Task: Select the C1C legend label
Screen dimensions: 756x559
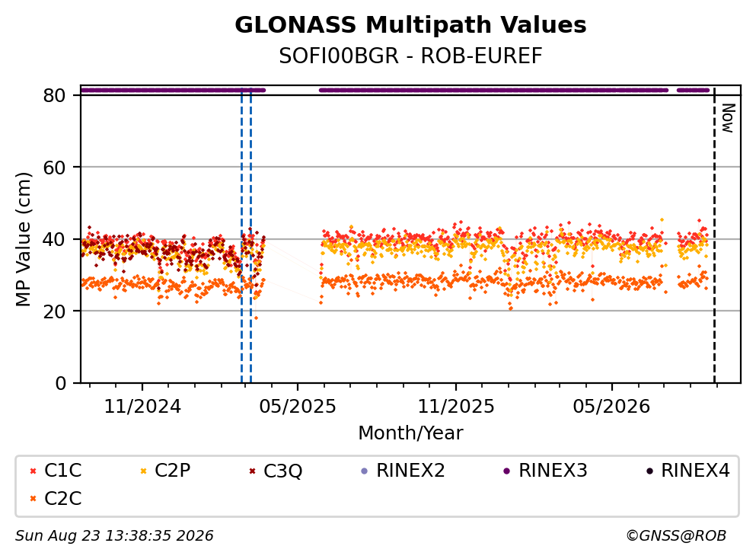Action: (x=62, y=471)
